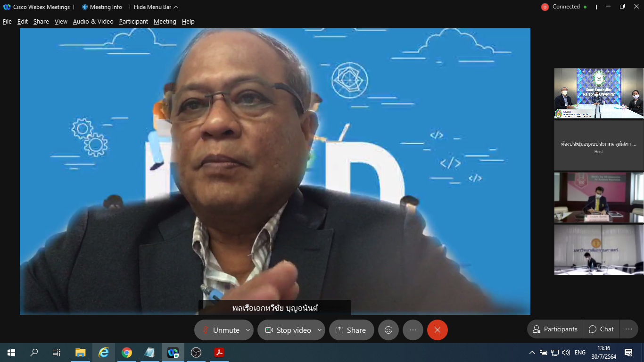Open Meeting Info shield icon
The width and height of the screenshot is (644, 362).
(85, 7)
